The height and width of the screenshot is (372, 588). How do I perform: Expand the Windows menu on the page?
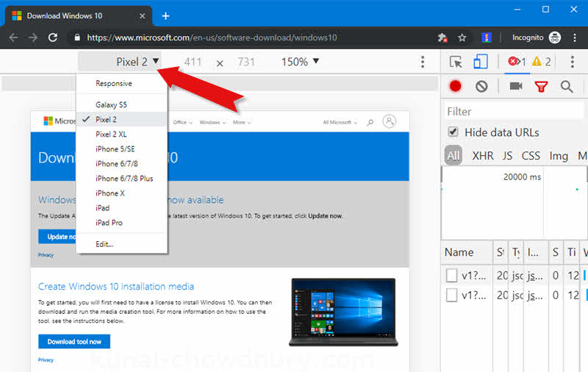212,122
